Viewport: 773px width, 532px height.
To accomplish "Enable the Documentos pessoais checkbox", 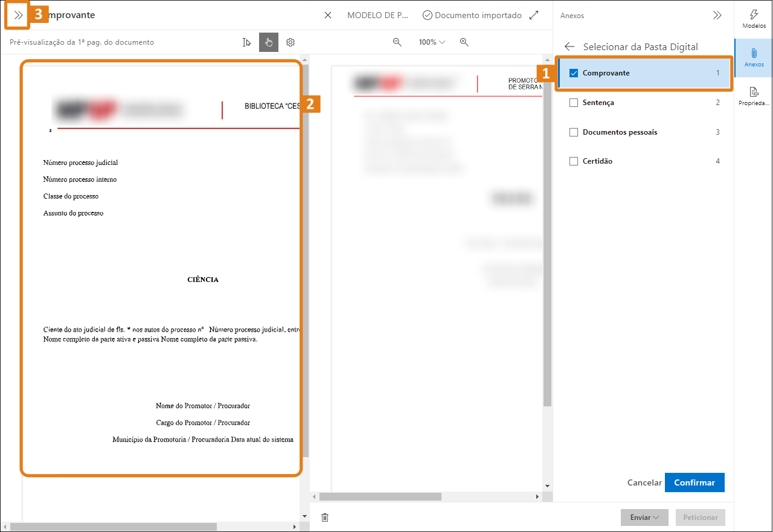I will tap(573, 132).
